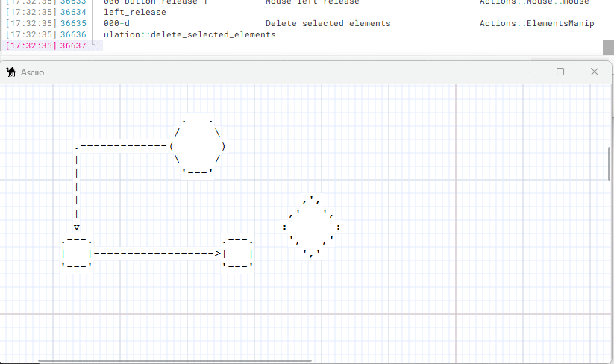Click the terminal's vertical scrollbar thumb
This screenshot has height=364, width=614.
coord(608,47)
